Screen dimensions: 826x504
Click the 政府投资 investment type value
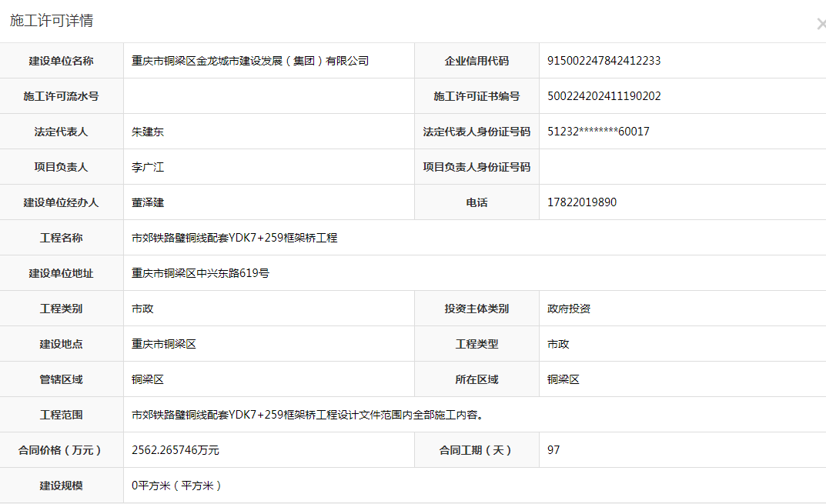pos(569,309)
